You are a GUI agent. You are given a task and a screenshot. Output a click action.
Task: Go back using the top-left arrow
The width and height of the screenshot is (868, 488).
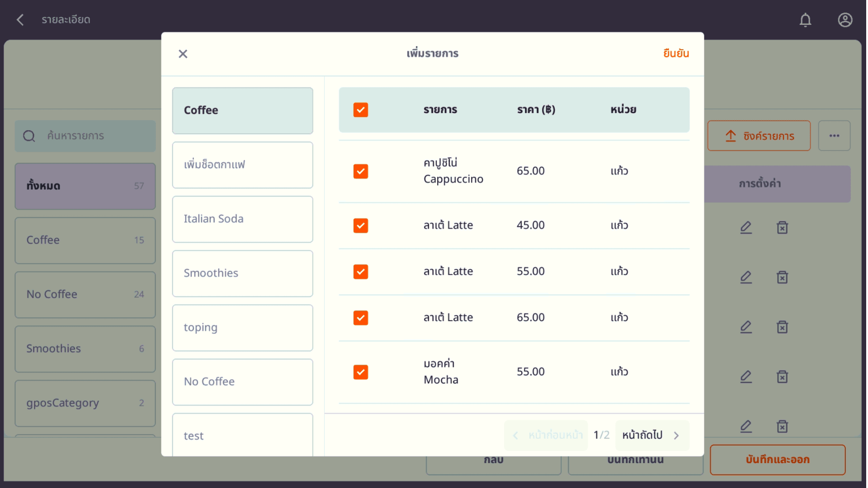pos(20,20)
